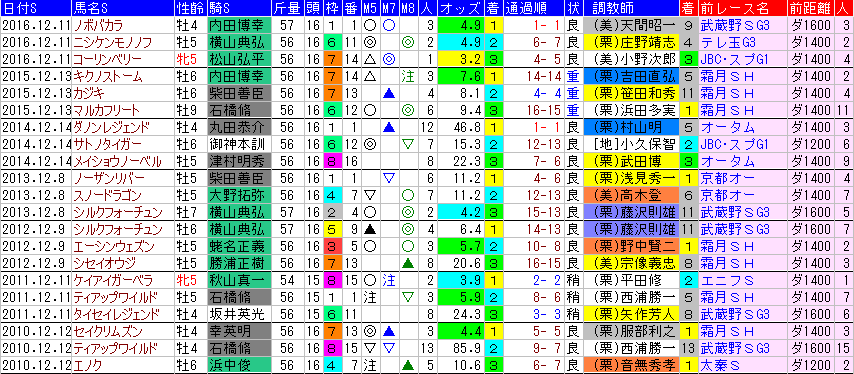Click the 前レース名 column header
The width and height of the screenshot is (854, 374).
pyautogui.click(x=742, y=8)
